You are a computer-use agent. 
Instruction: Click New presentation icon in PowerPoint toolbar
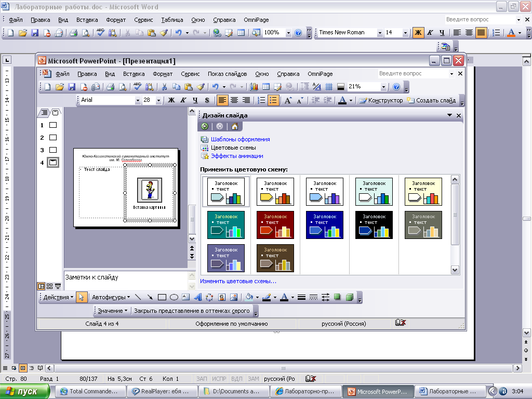pyautogui.click(x=47, y=87)
